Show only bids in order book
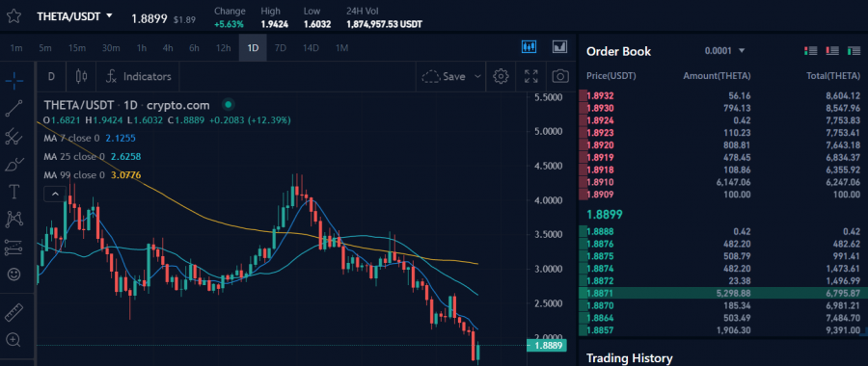Screen dimensions: 868x366 point(854,51)
